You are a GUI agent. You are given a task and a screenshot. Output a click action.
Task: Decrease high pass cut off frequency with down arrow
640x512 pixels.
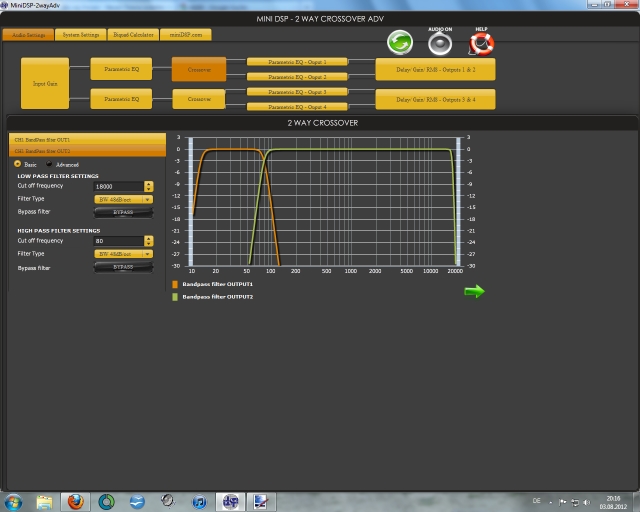(149, 244)
